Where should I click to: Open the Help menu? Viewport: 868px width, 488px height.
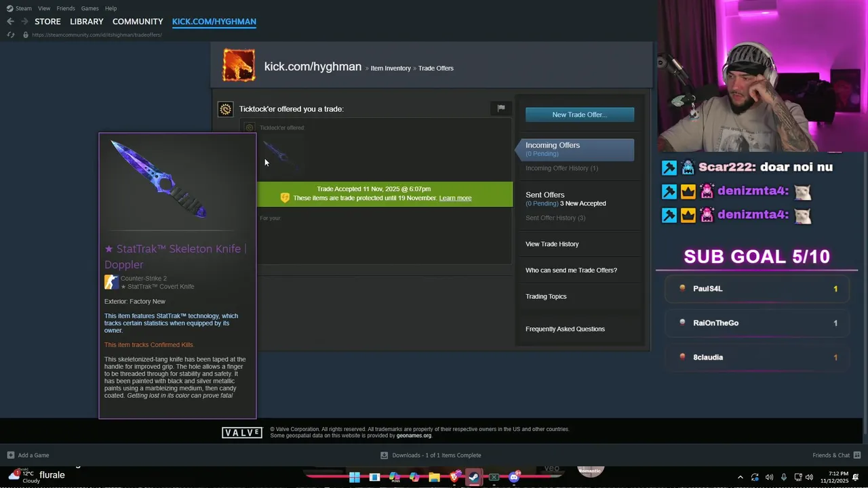tap(111, 8)
